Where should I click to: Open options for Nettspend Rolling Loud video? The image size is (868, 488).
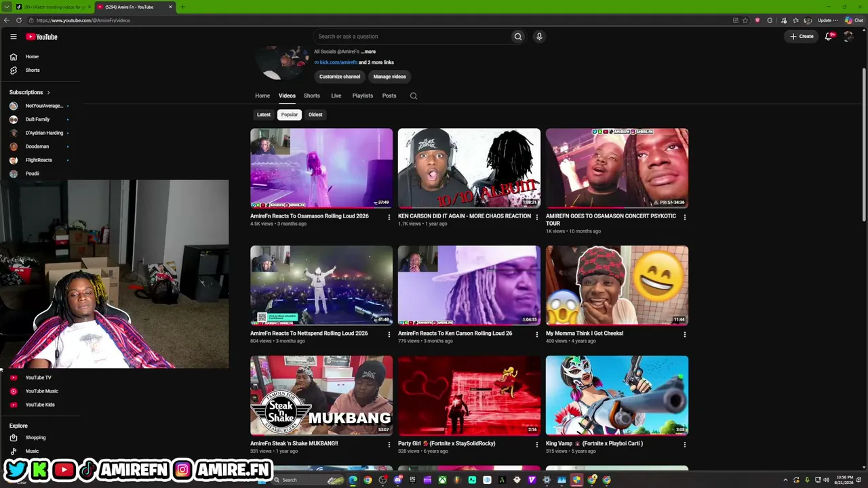pos(389,335)
